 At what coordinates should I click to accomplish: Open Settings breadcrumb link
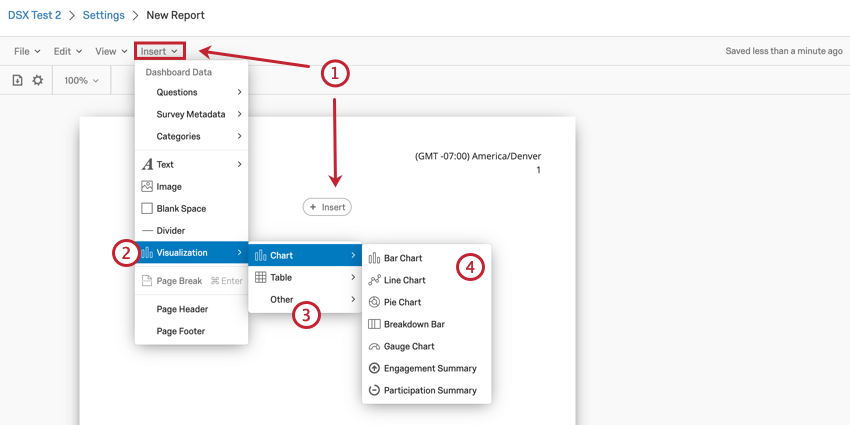point(104,15)
